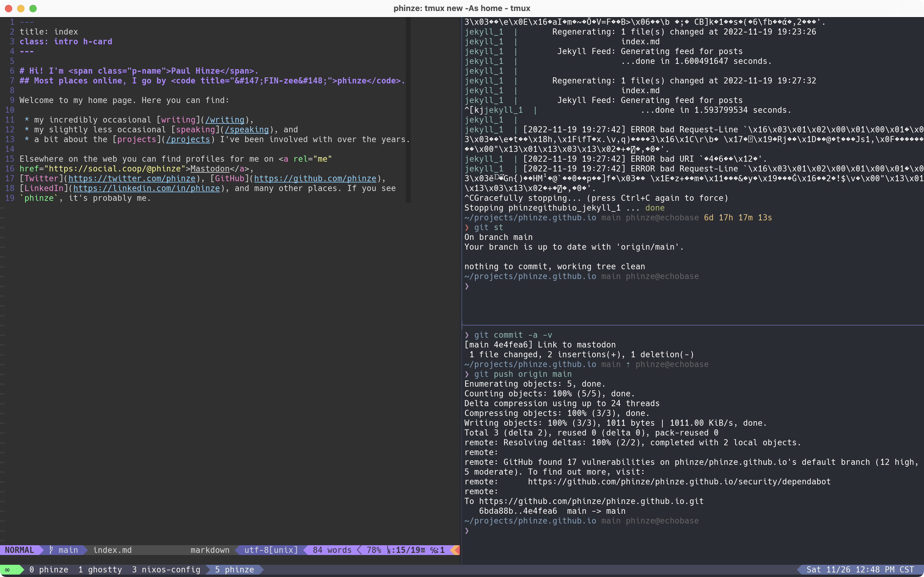Viewport: 924px width, 577px height.
Task: Click the date and time in tmux status
Action: [860, 570]
